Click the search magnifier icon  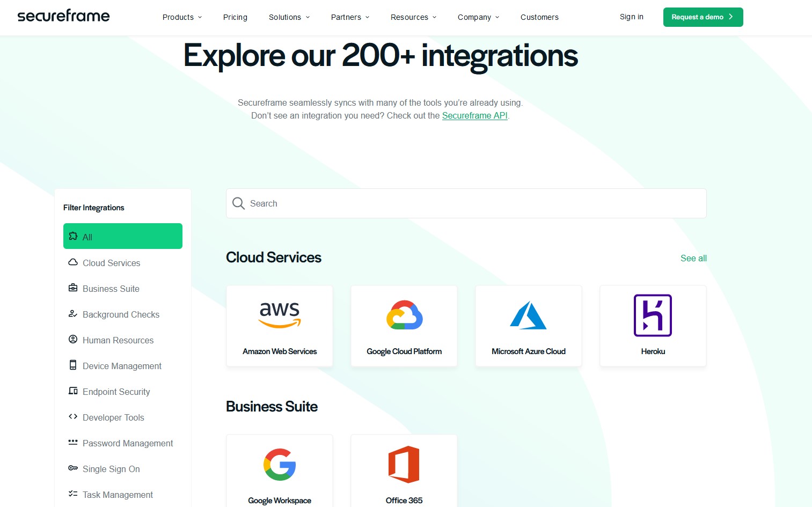(238, 203)
